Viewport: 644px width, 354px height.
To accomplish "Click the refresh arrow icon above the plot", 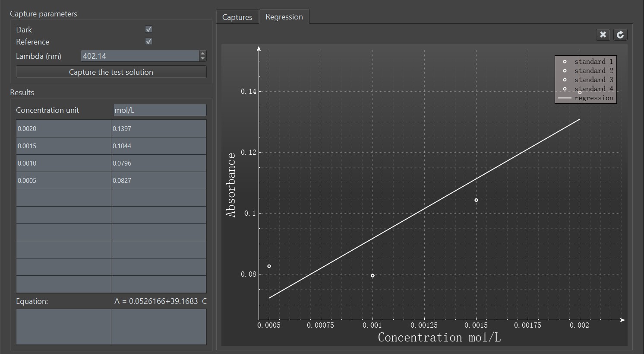I will pos(620,35).
